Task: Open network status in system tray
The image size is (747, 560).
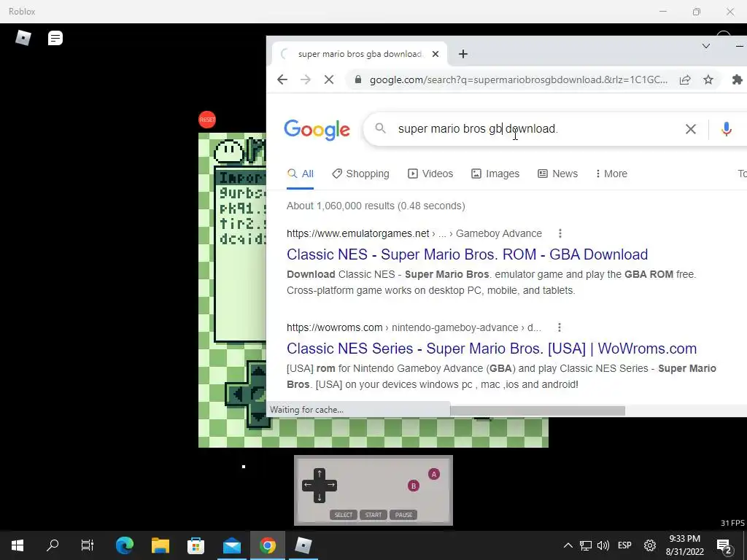Action: [586, 545]
